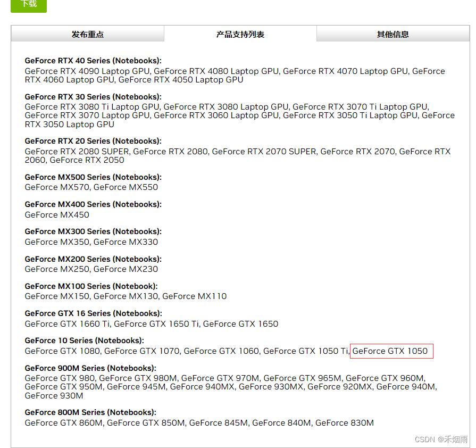Click the GeForce MX500 Series (Notebooks) heading
The width and height of the screenshot is (476, 448).
pyautogui.click(x=93, y=177)
